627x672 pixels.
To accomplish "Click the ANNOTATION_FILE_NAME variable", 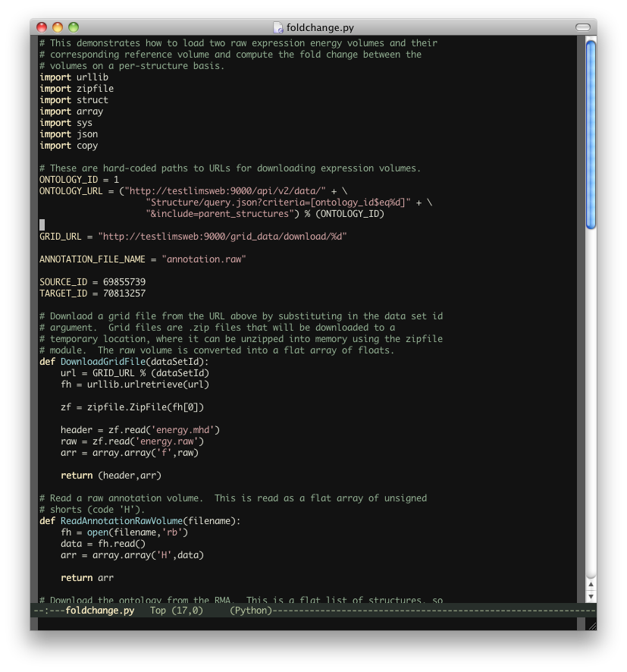I will pyautogui.click(x=92, y=259).
